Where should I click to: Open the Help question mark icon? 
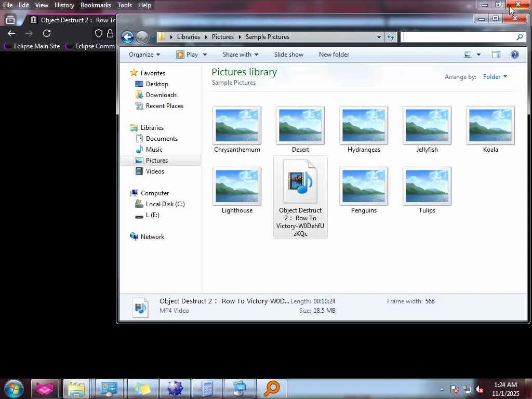pyautogui.click(x=515, y=55)
